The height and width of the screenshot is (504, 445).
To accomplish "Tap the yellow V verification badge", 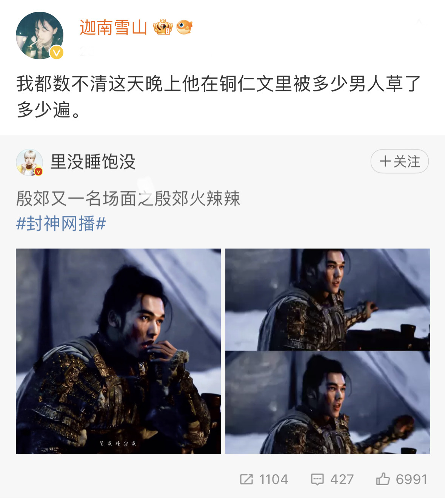I will pyautogui.click(x=57, y=52).
